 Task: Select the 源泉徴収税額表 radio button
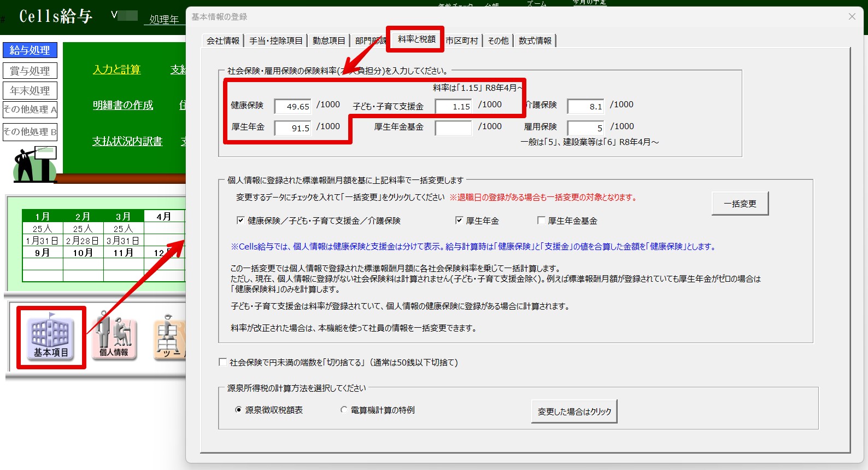(x=238, y=410)
